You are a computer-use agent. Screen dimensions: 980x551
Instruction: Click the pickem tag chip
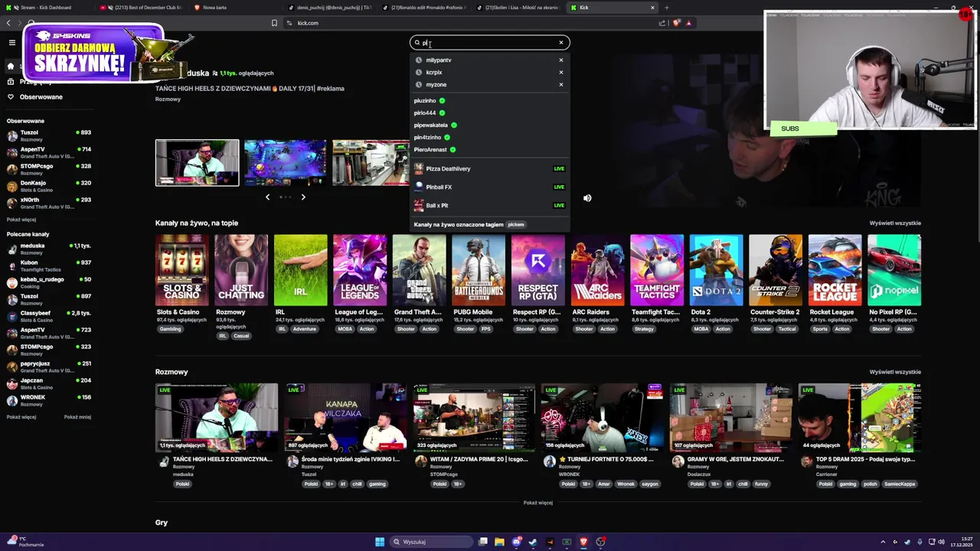(x=516, y=224)
